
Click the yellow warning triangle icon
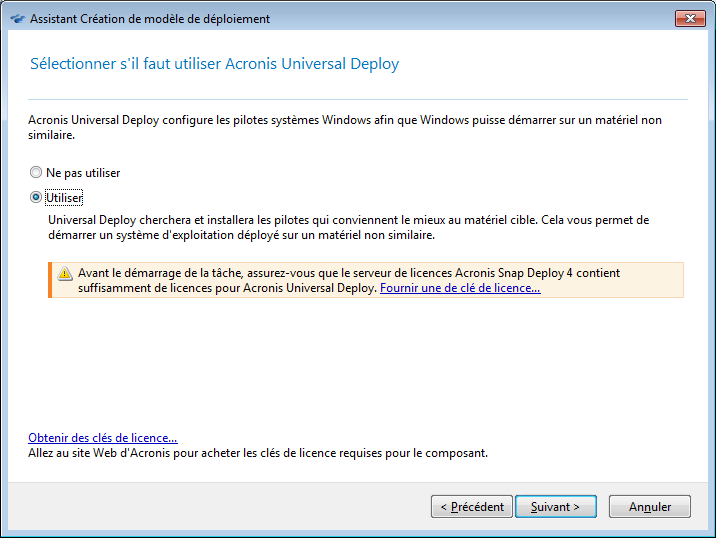tap(65, 274)
